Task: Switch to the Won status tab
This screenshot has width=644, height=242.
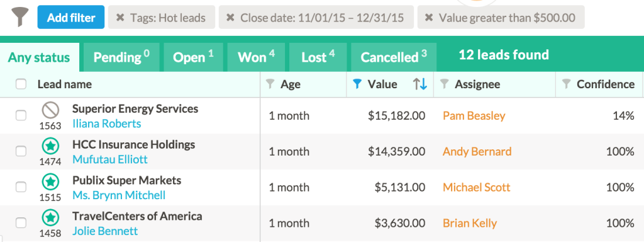Action: click(x=256, y=57)
